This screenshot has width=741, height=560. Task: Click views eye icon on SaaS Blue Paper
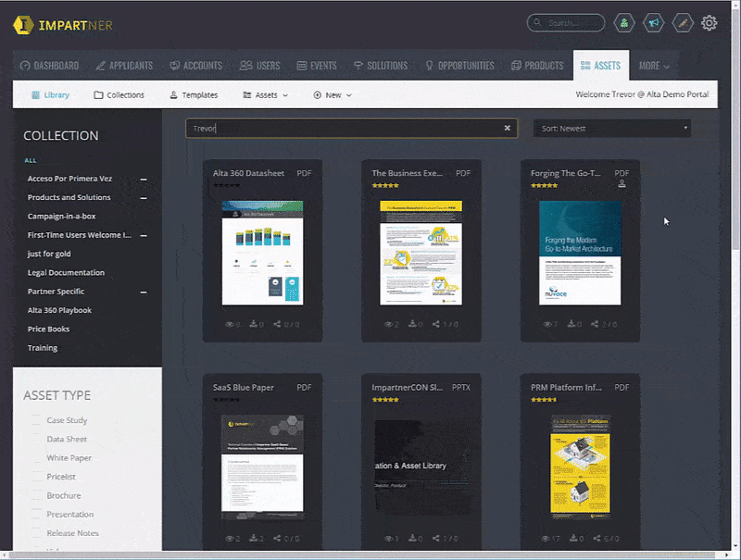(x=229, y=539)
